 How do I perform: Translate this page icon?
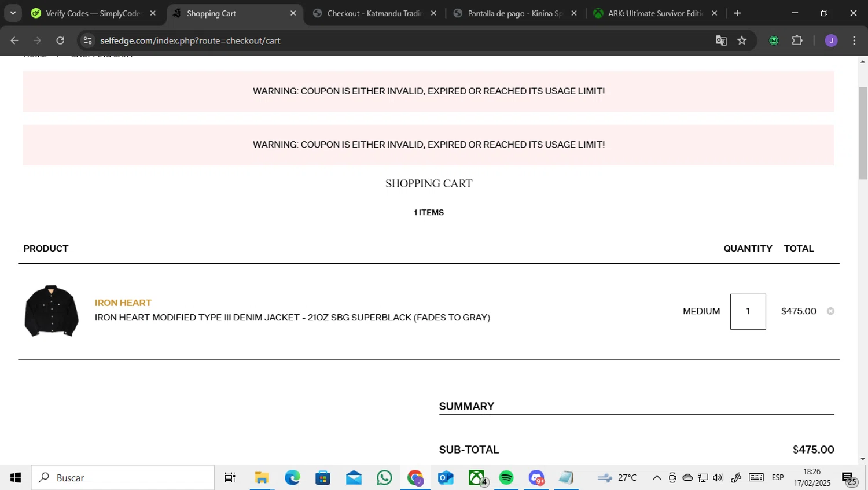point(721,40)
